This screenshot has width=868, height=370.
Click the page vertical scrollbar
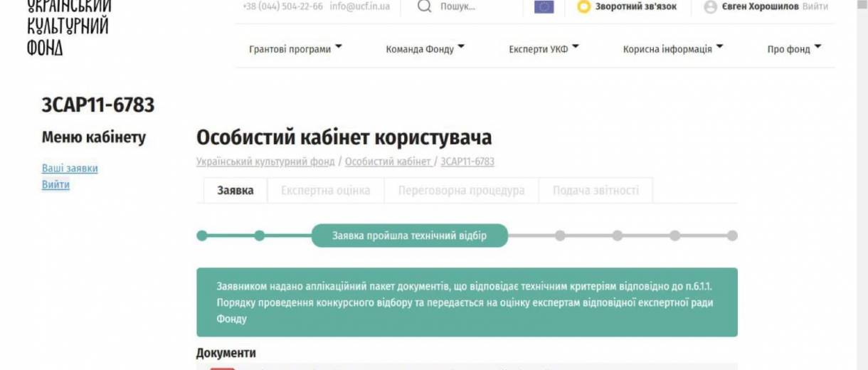click(x=862, y=185)
